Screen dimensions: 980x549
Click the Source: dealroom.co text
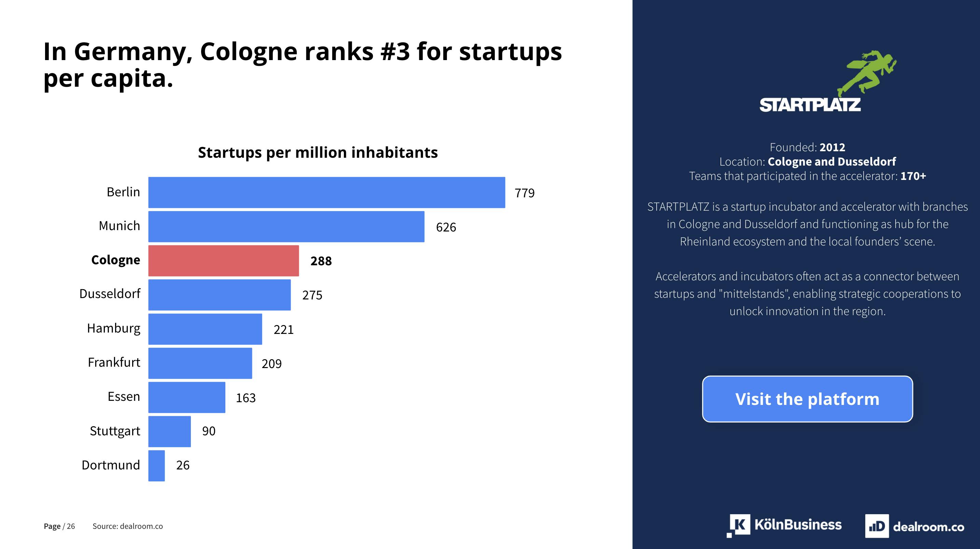point(127,526)
